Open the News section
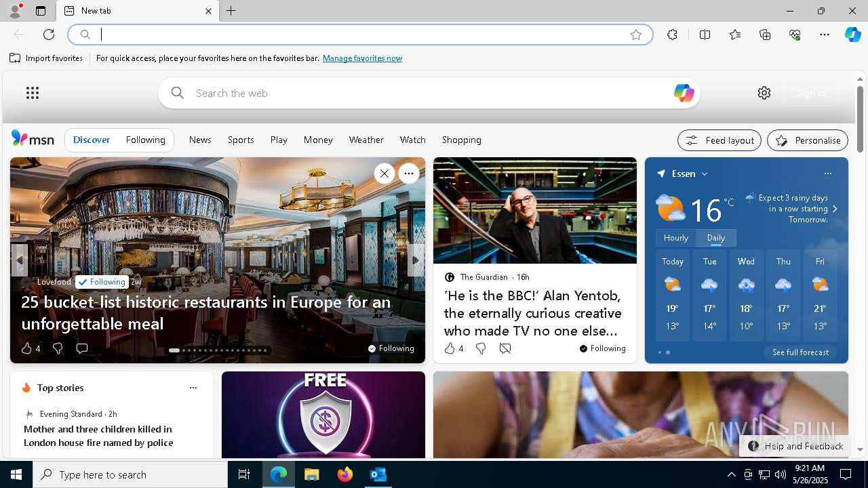This screenshot has width=868, height=488. (x=200, y=140)
